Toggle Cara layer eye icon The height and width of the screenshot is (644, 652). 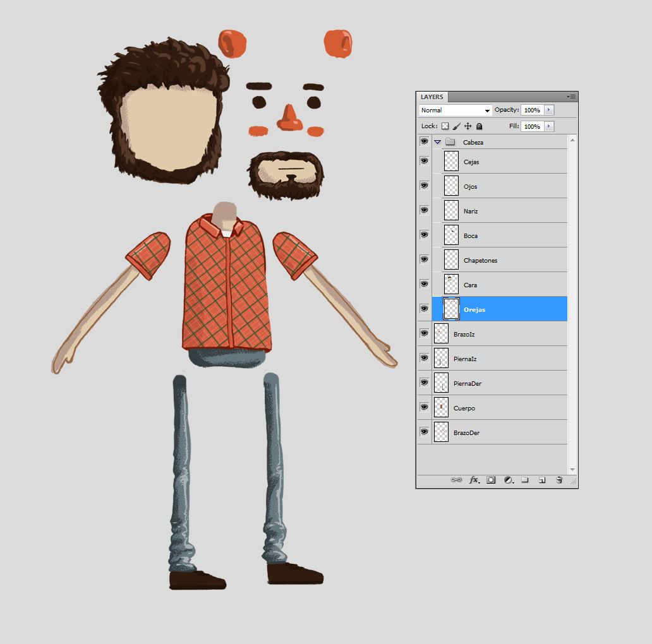pyautogui.click(x=424, y=283)
